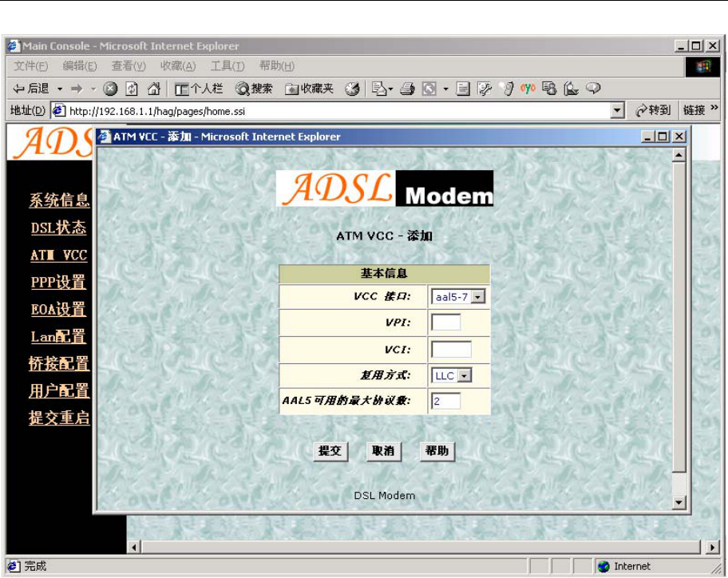This screenshot has height=578, width=728.
Task: Click the 转到 Go button
Action: [653, 110]
